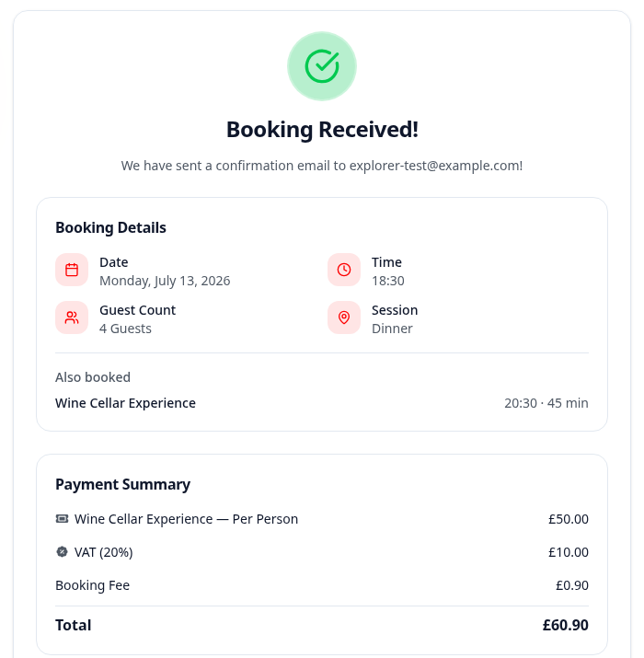Click the Booking Received! heading
Viewport: 644px width, 658px height.
322,129
